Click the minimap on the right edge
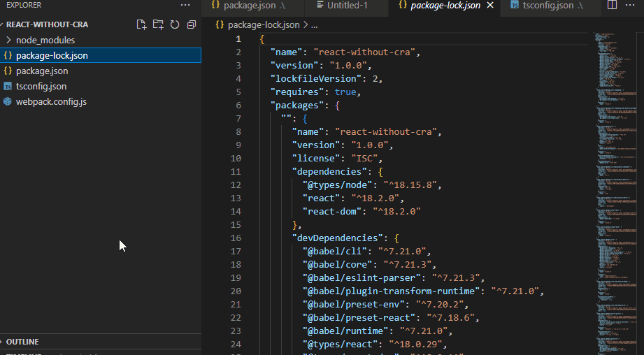 (x=615, y=193)
